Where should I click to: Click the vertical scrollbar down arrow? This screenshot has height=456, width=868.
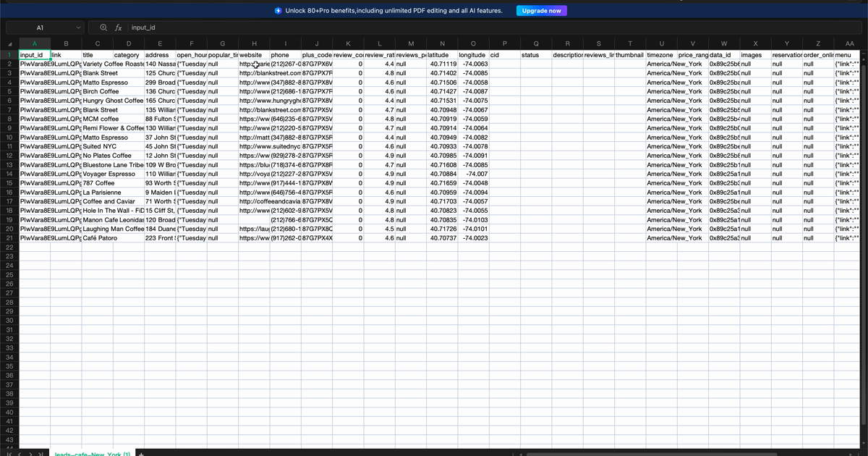[864, 444]
